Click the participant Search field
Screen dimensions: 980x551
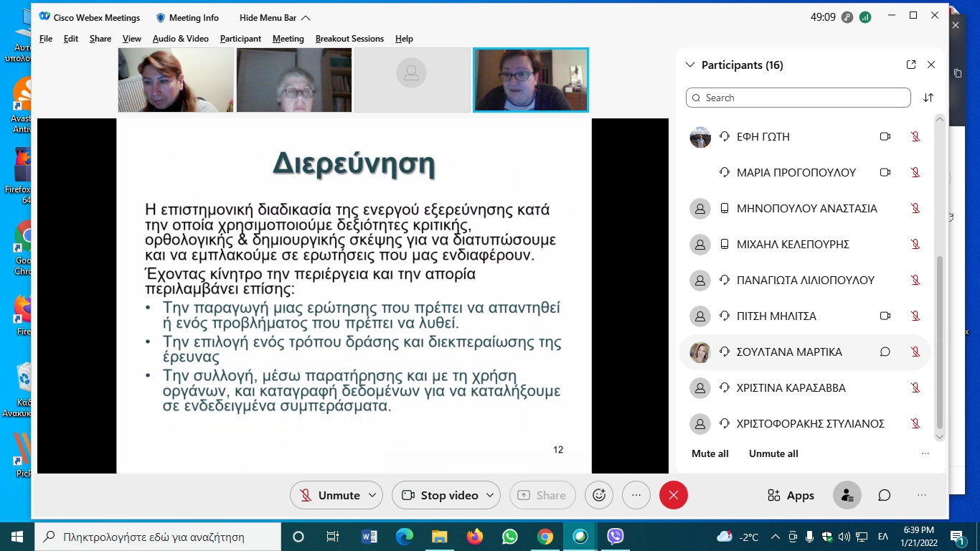click(798, 98)
